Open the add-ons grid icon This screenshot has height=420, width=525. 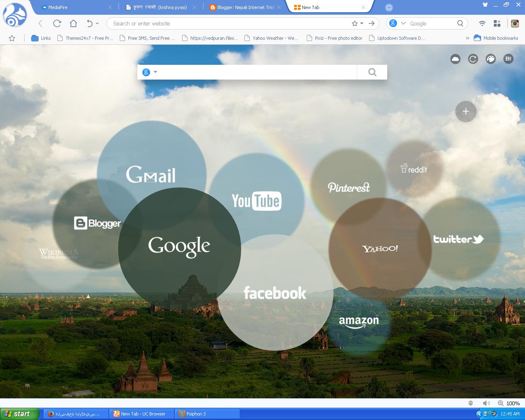tap(497, 23)
